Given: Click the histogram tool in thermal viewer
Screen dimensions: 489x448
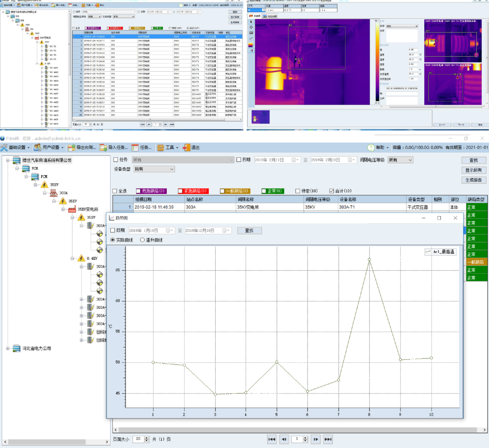Looking at the screenshot, I should 251,51.
